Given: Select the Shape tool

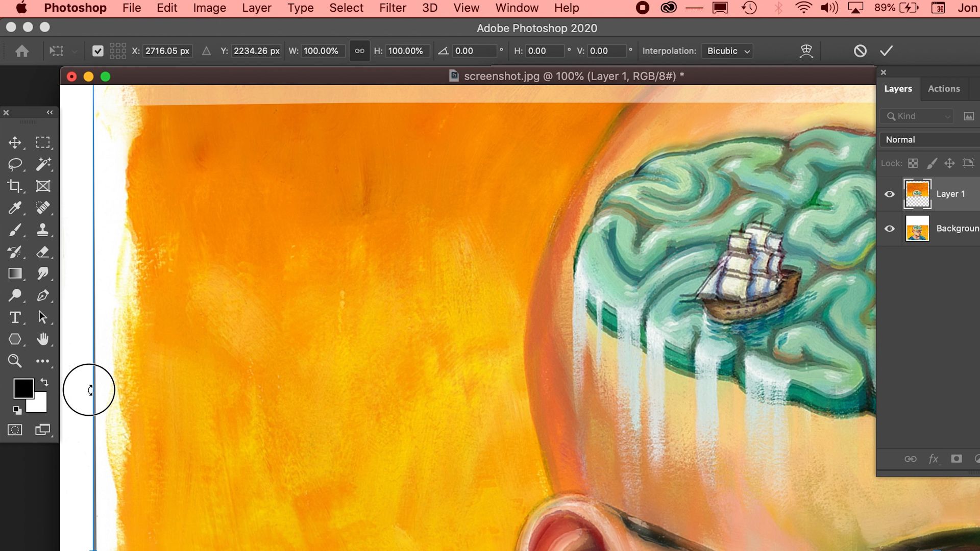Looking at the screenshot, I should coord(15,339).
